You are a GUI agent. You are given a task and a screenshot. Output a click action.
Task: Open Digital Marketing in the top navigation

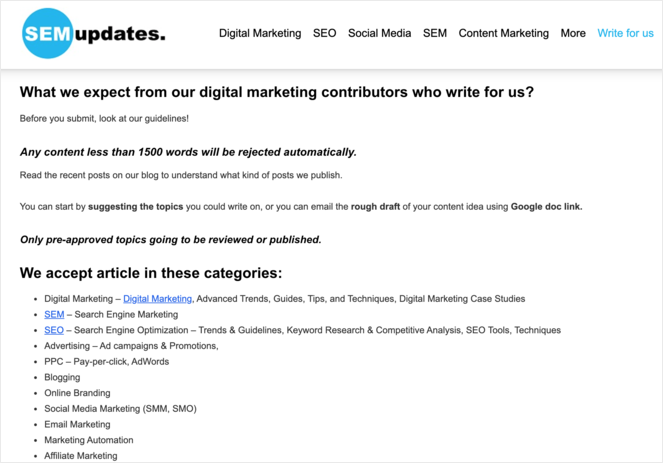pyautogui.click(x=260, y=33)
